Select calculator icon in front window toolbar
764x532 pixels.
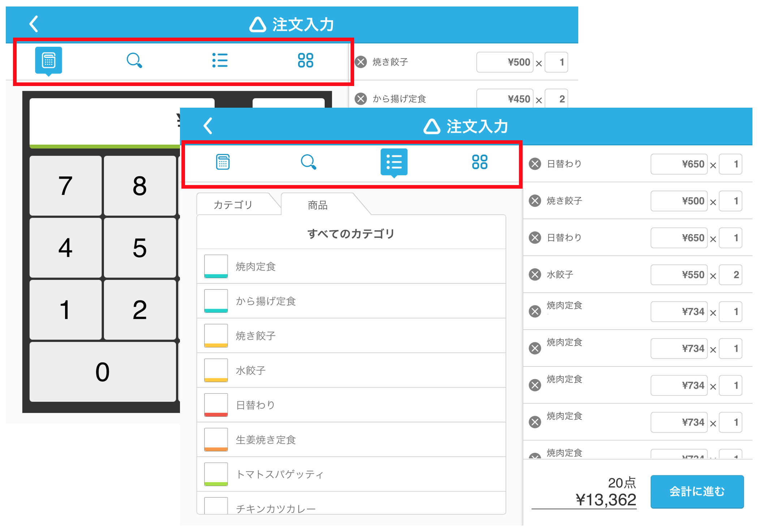pyautogui.click(x=223, y=162)
